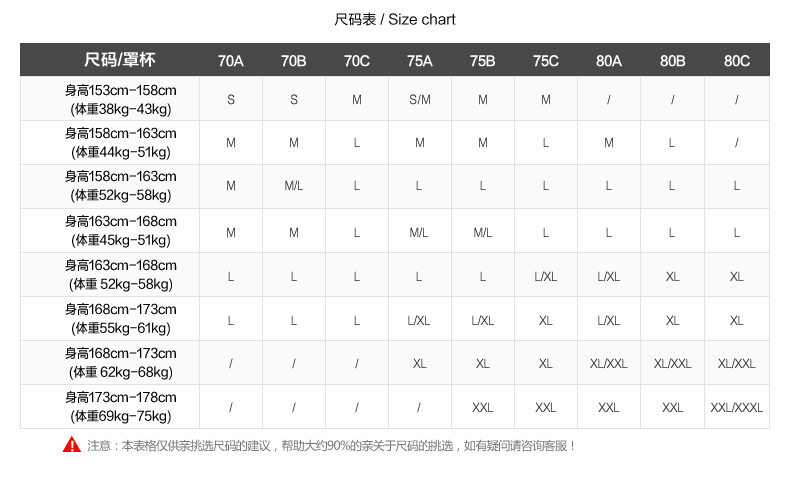790x483 pixels.
Task: Select the 75B column header
Action: [483, 61]
